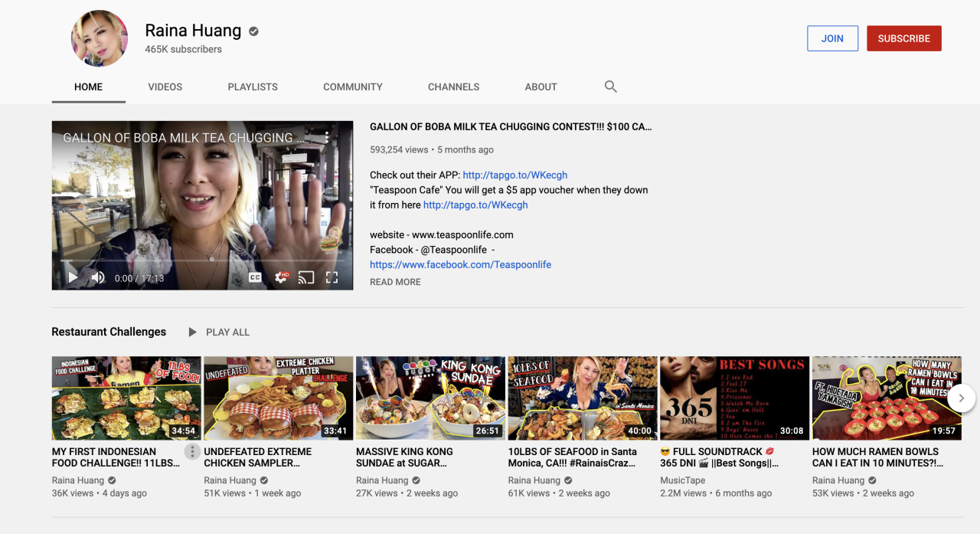Open the Teaspoonlife Facebook link
The width and height of the screenshot is (980, 534).
click(460, 264)
